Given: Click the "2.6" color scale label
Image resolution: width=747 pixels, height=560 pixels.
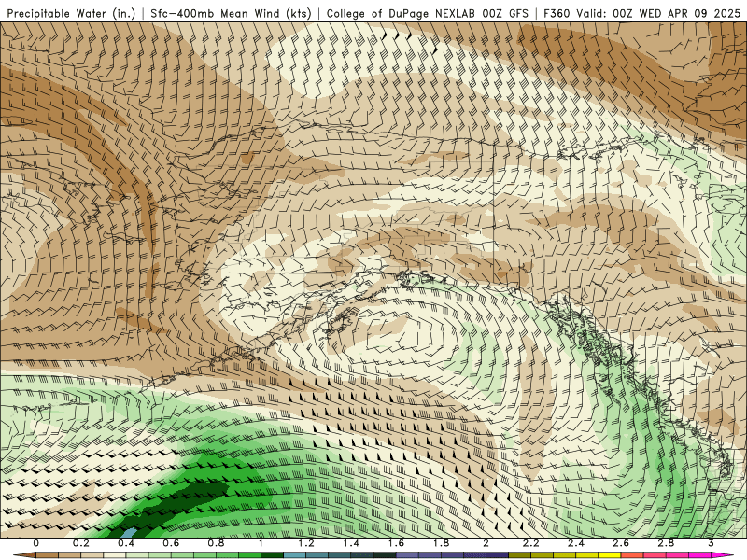Looking at the screenshot, I should [x=621, y=543].
